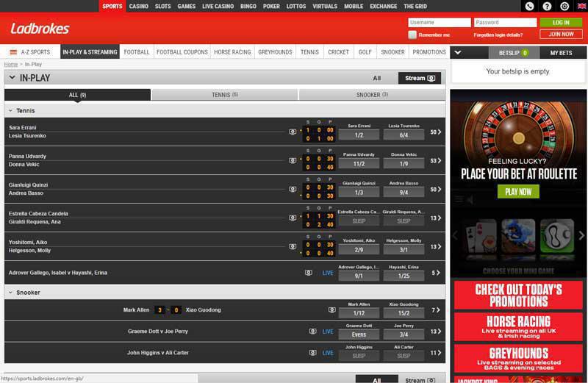Click the UK flag language icon
This screenshot has width=588, height=383.
[x=581, y=6]
